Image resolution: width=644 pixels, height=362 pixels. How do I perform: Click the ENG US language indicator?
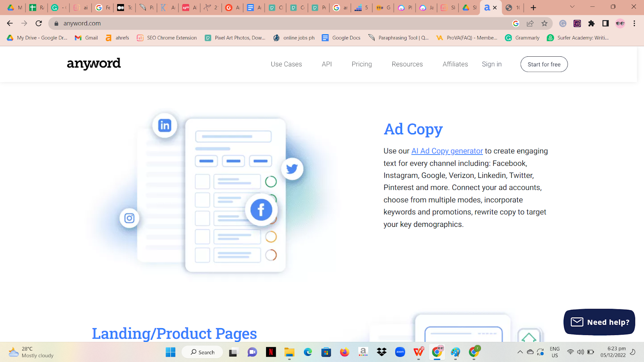(555, 352)
